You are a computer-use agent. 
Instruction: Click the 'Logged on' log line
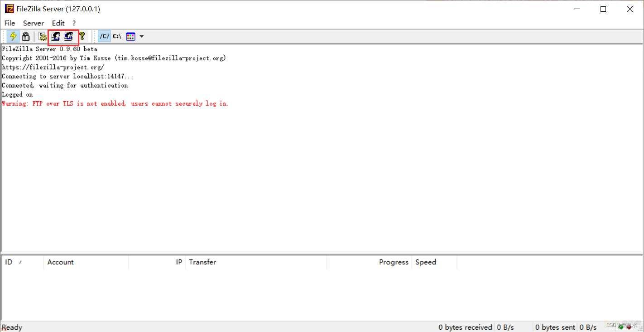coord(17,94)
